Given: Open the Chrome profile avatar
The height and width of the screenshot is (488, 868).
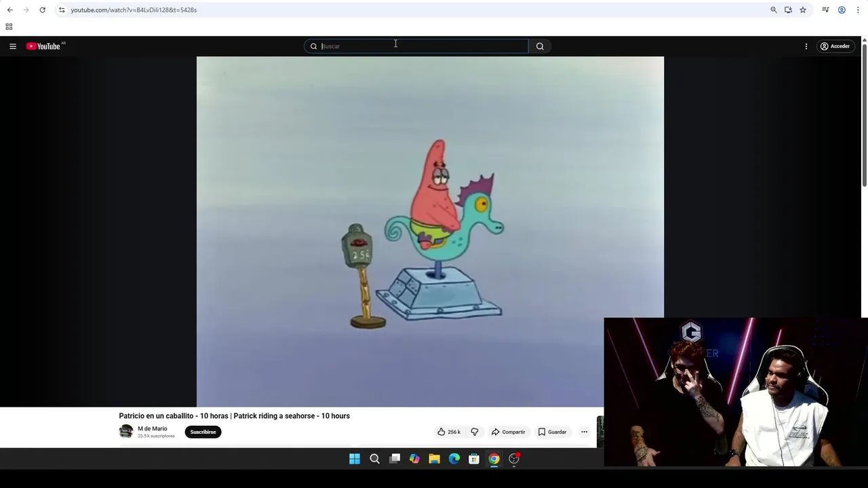Looking at the screenshot, I should click(x=842, y=10).
